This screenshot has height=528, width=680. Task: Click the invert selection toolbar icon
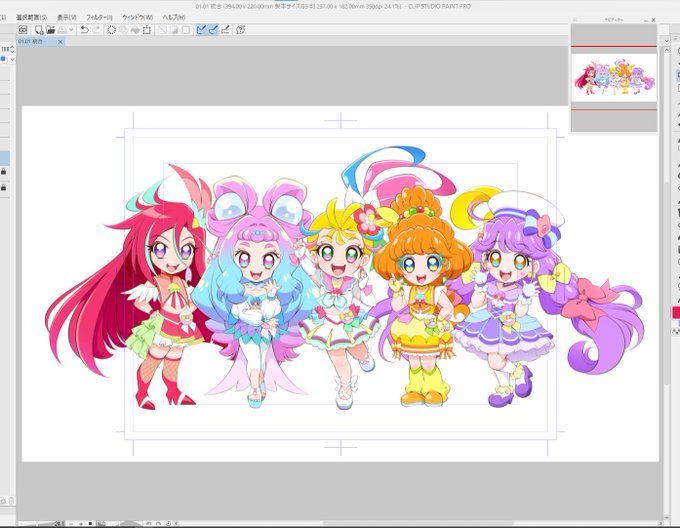click(x=174, y=29)
